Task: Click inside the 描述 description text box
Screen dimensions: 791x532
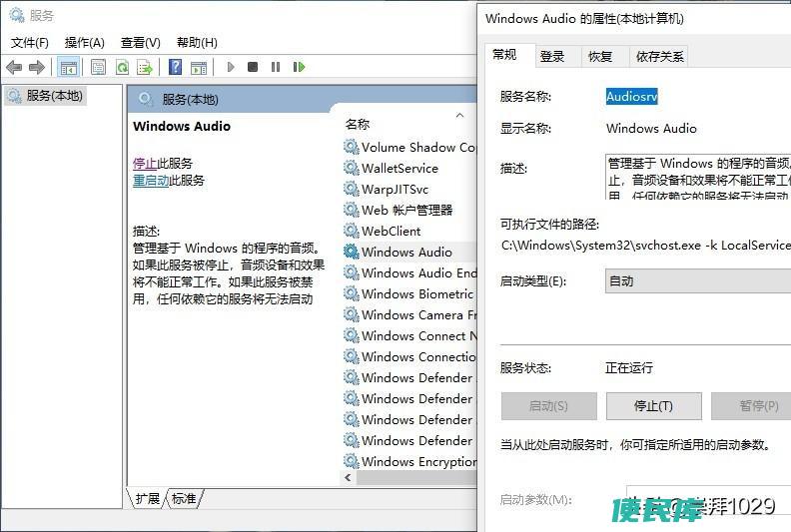Action: click(698, 177)
